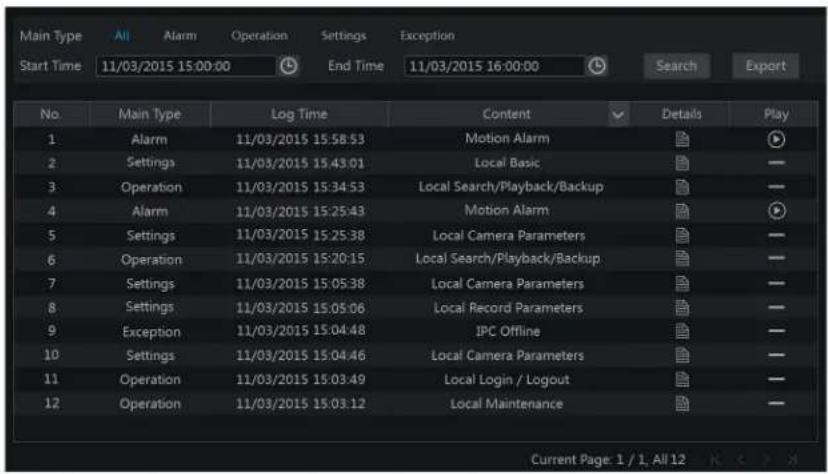This screenshot has width=828, height=474.
Task: Open details icon for log 3
Action: coord(682,187)
